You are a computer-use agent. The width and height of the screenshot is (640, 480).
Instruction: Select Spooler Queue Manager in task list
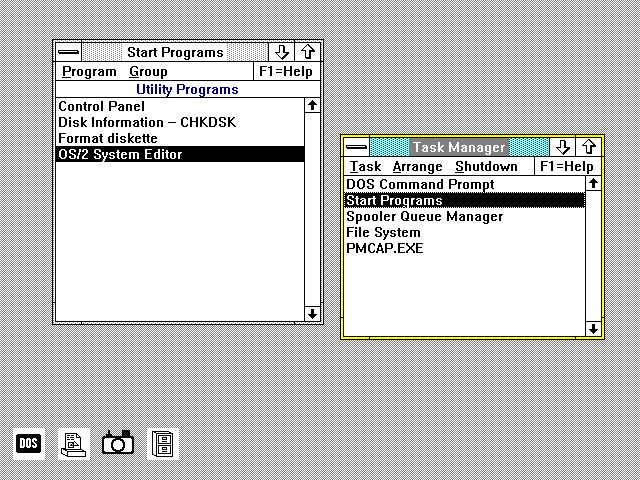pos(424,216)
